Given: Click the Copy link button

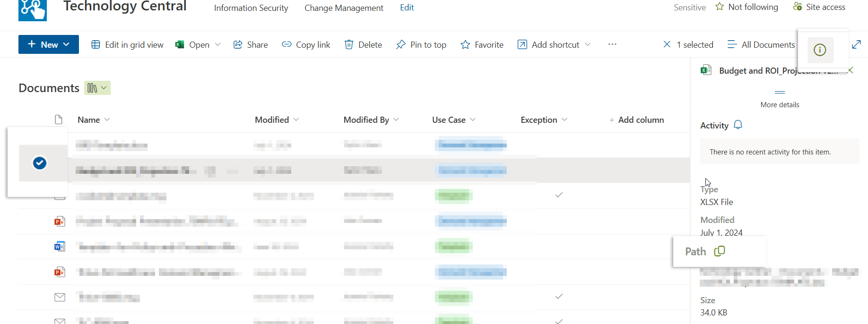Looking at the screenshot, I should tap(306, 44).
